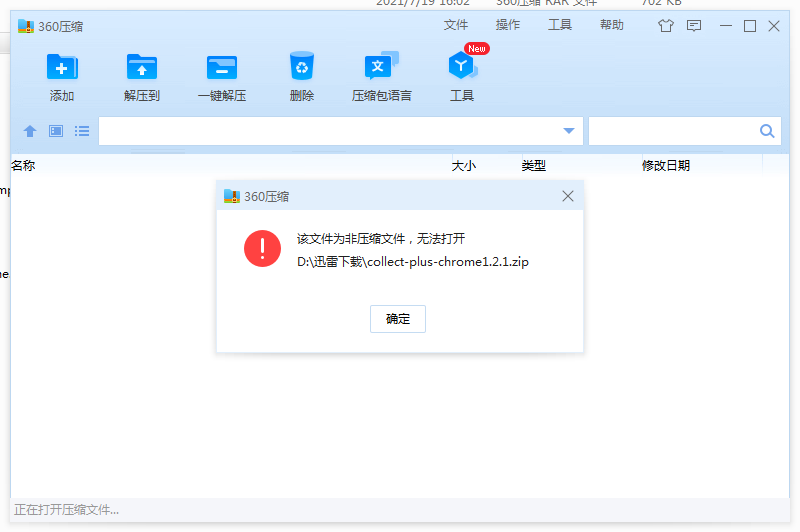Open the 操作 menu
The width and height of the screenshot is (800, 532).
pyautogui.click(x=508, y=25)
